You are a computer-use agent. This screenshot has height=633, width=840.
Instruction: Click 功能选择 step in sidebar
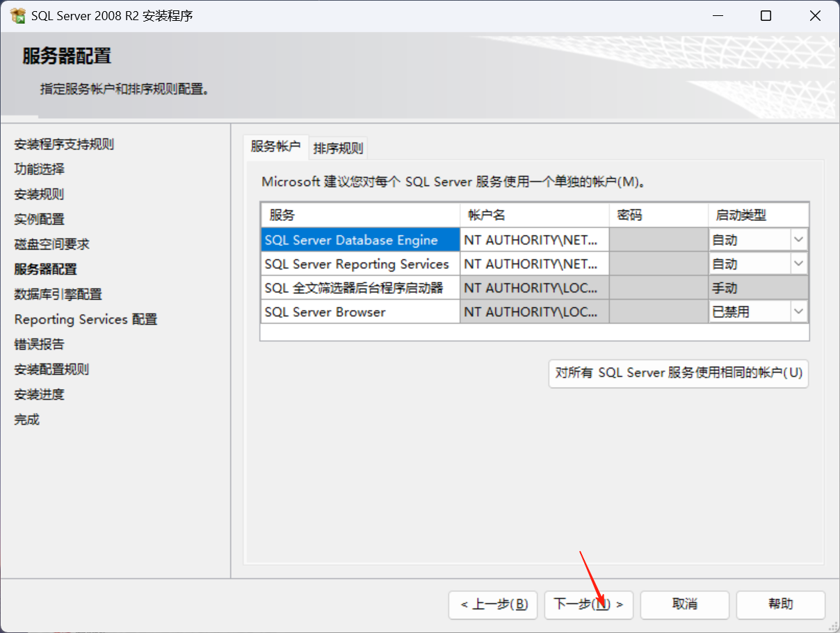[x=39, y=170]
